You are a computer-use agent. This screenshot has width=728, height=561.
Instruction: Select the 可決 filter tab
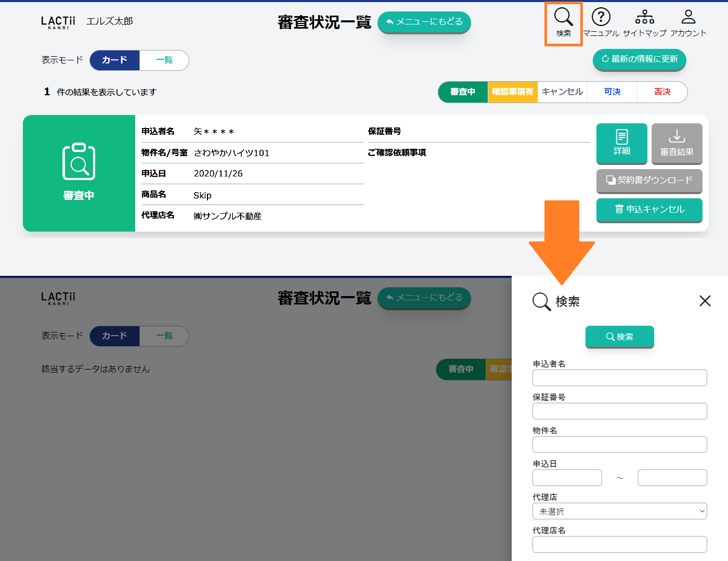point(612,92)
